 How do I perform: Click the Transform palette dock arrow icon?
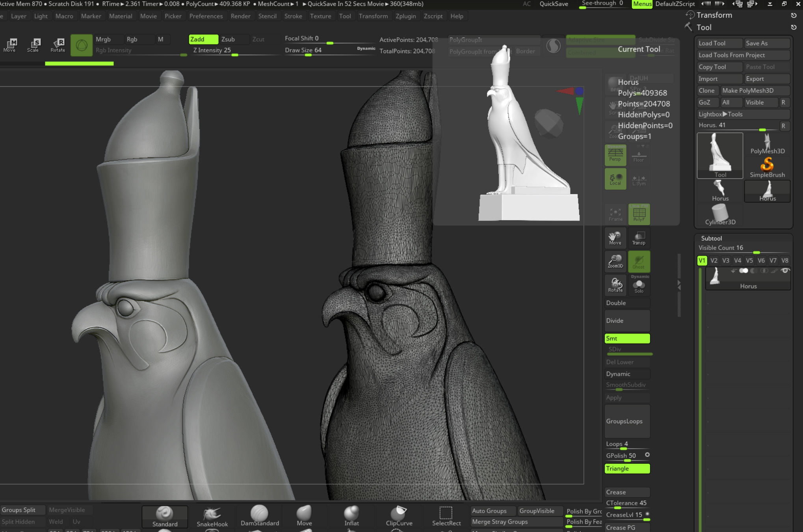[794, 15]
